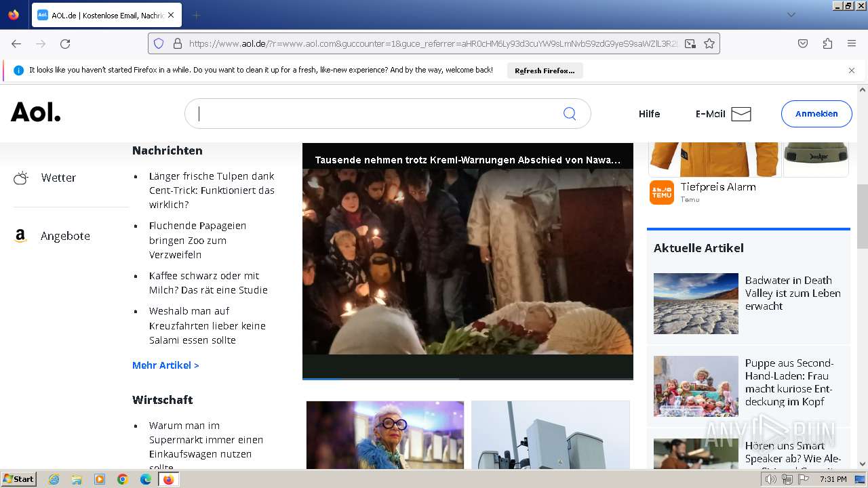This screenshot has width=868, height=488.
Task: Click the magnifier search icon
Action: [570, 114]
